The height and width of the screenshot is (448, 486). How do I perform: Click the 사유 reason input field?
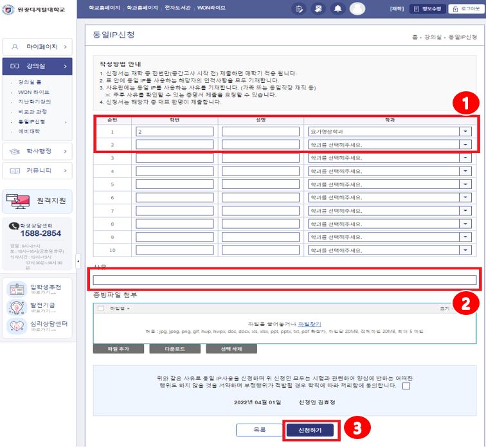(285, 280)
